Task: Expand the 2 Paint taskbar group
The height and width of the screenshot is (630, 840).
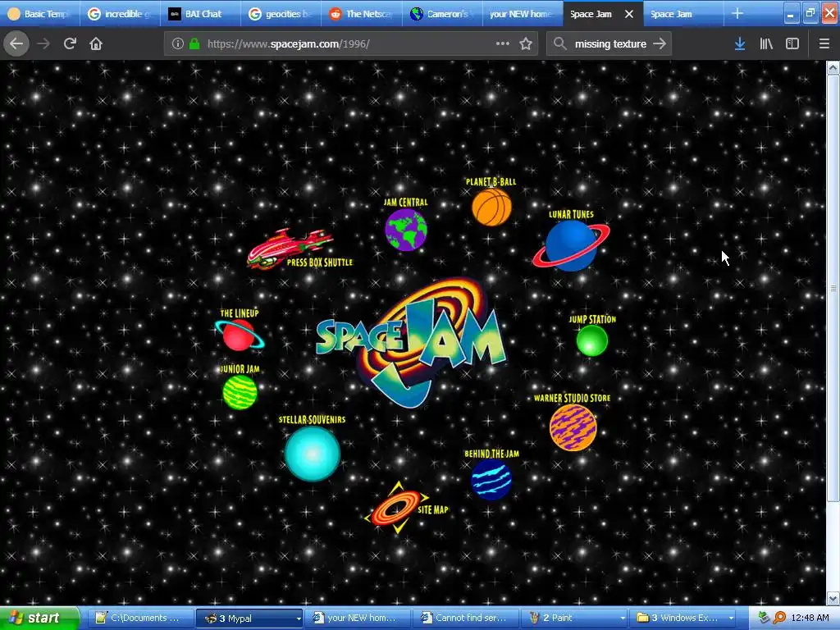Action: point(574,619)
